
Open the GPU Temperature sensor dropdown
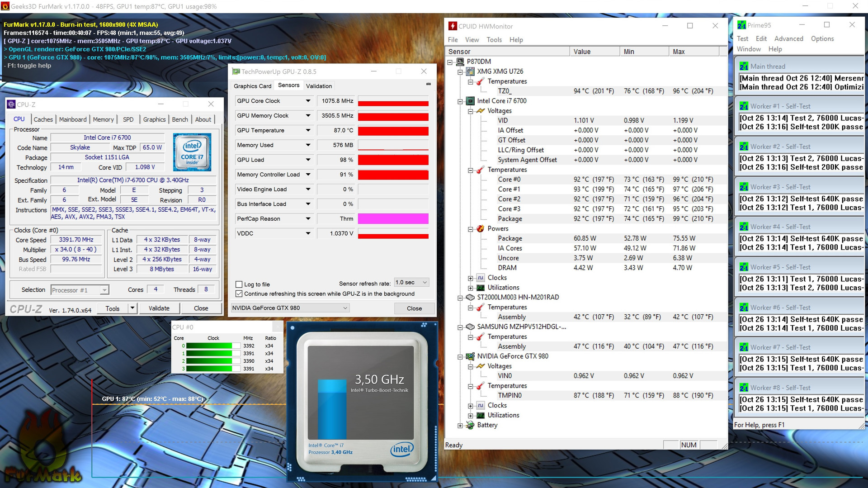(308, 130)
